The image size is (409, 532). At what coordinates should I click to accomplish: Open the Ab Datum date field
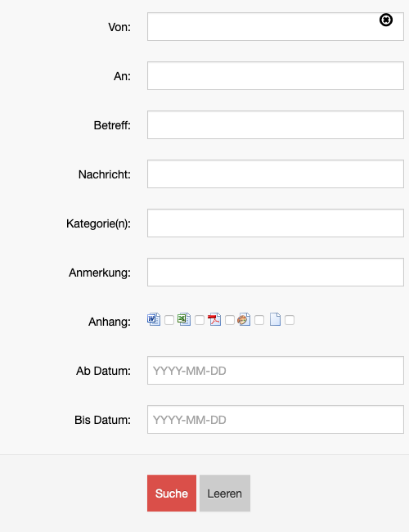276,371
